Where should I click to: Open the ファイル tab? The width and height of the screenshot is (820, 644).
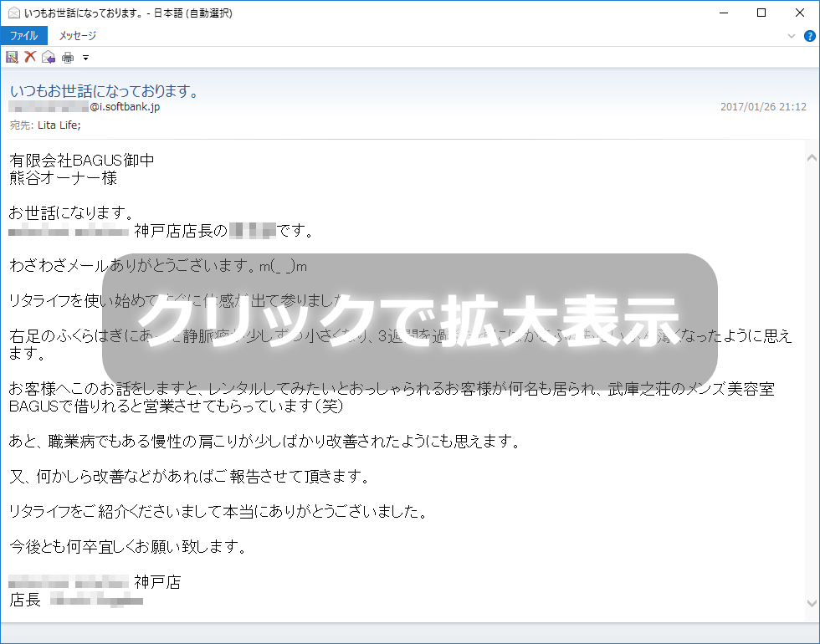click(23, 35)
